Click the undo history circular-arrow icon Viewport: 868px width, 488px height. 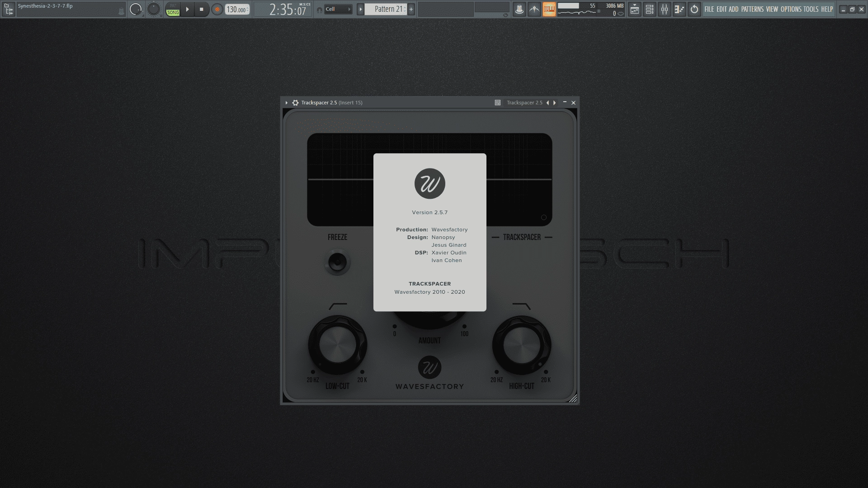click(694, 9)
